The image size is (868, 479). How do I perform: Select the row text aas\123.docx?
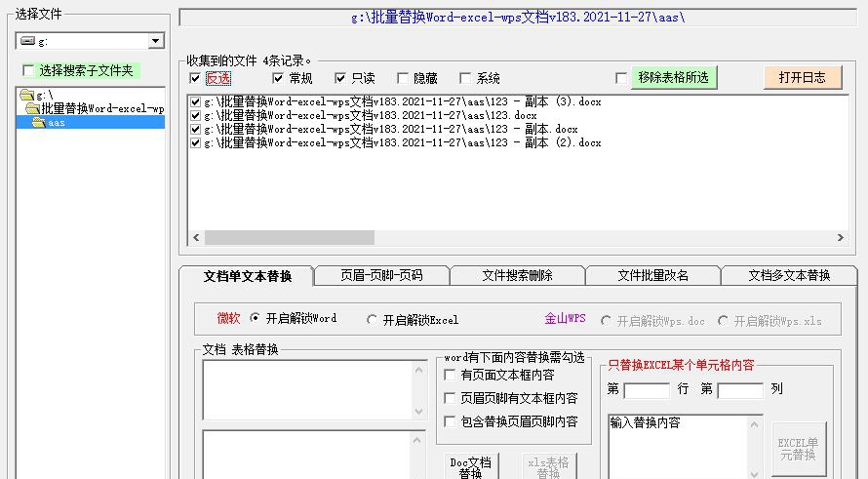pyautogui.click(x=371, y=116)
